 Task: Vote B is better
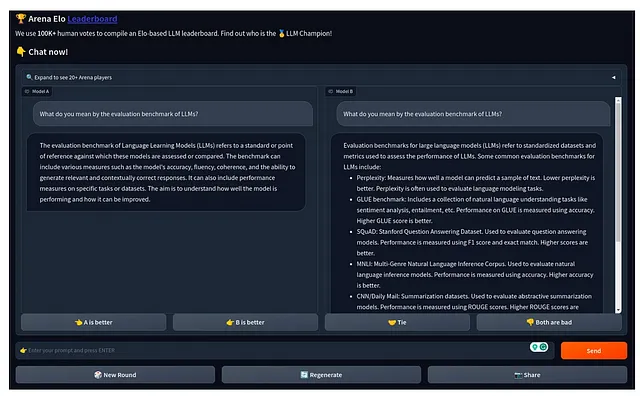point(245,322)
